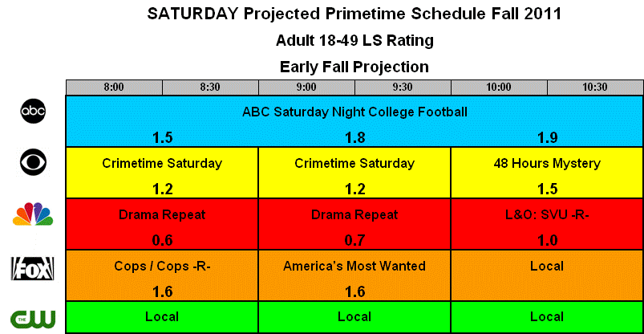This screenshot has width=644, height=334.
Task: Click the Cops / Cops -R- cell
Action: point(162,275)
